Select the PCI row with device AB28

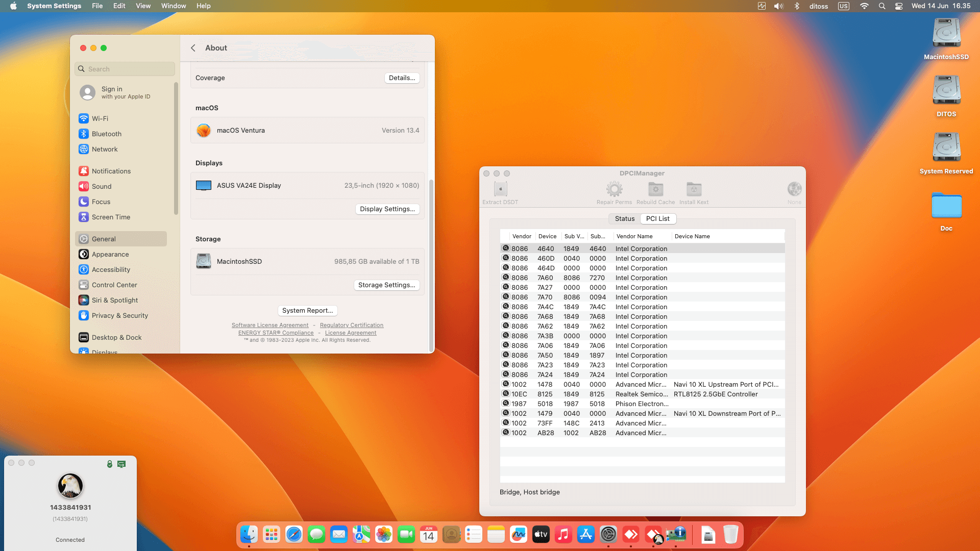click(x=642, y=433)
